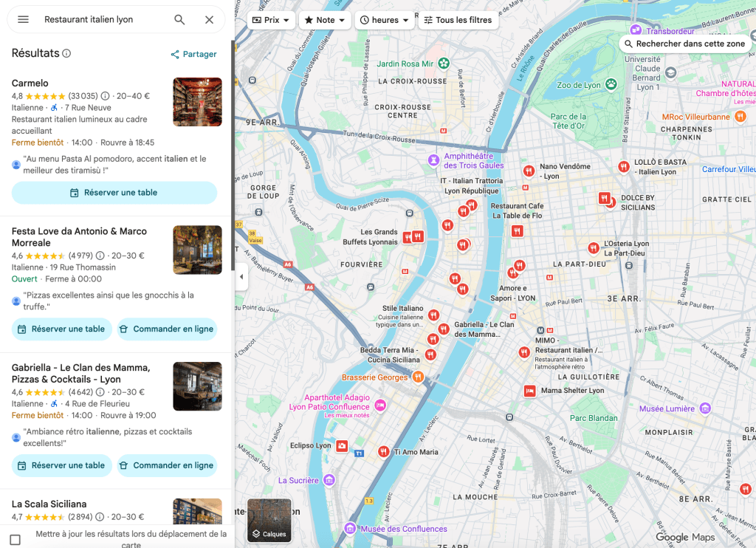
Task: Open the Calques layers switcher
Action: (x=269, y=520)
